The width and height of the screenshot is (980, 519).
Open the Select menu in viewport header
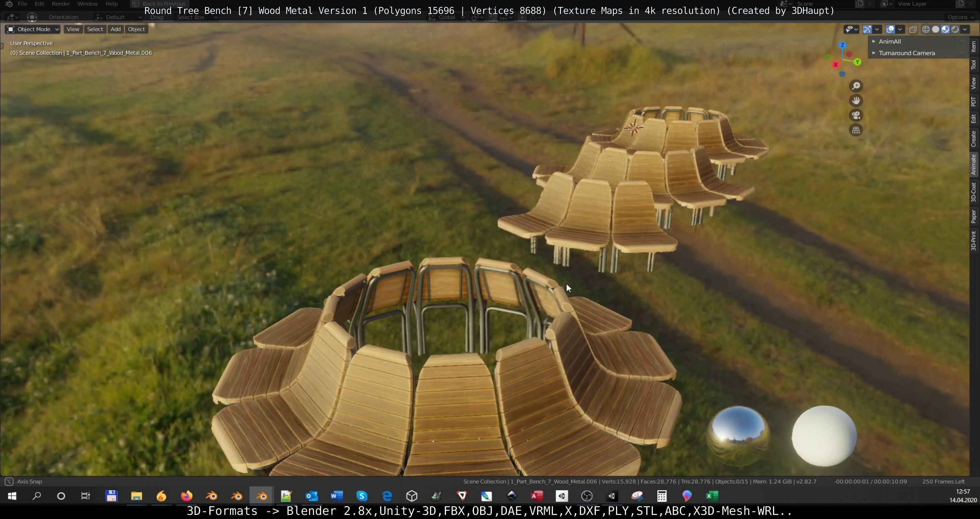(95, 29)
